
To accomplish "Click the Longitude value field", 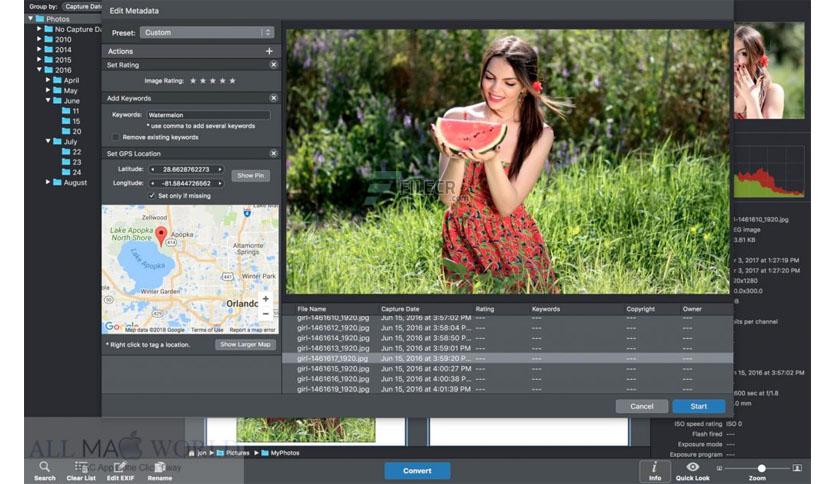I will point(186,183).
